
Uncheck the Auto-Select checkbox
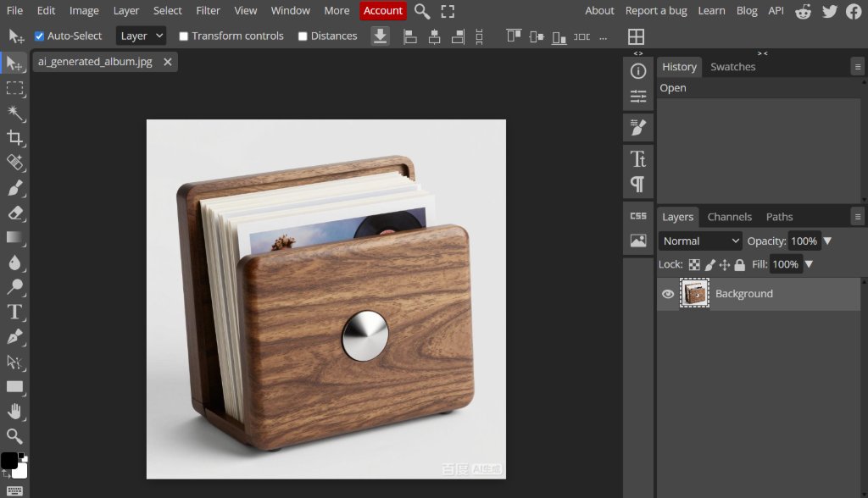pos(39,36)
